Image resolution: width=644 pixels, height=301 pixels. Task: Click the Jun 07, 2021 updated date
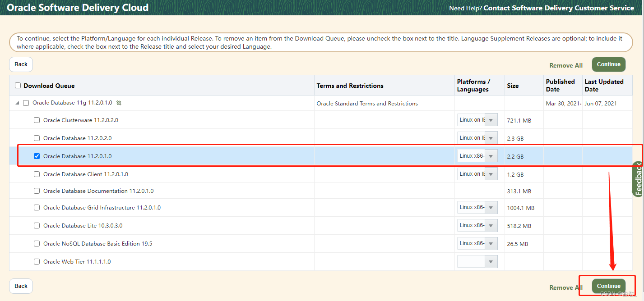pyautogui.click(x=601, y=104)
